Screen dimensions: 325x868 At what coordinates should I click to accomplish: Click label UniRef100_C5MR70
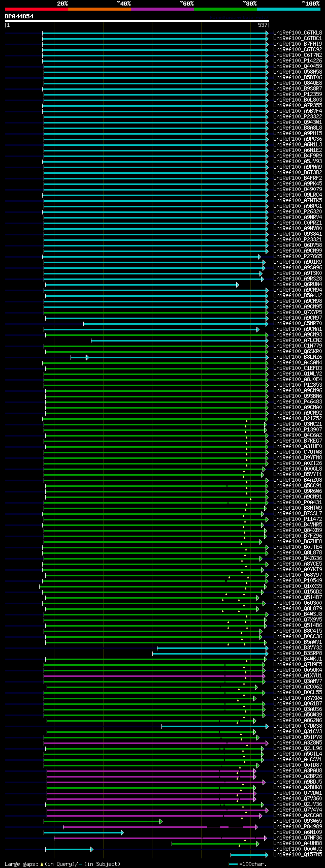pos(298,323)
